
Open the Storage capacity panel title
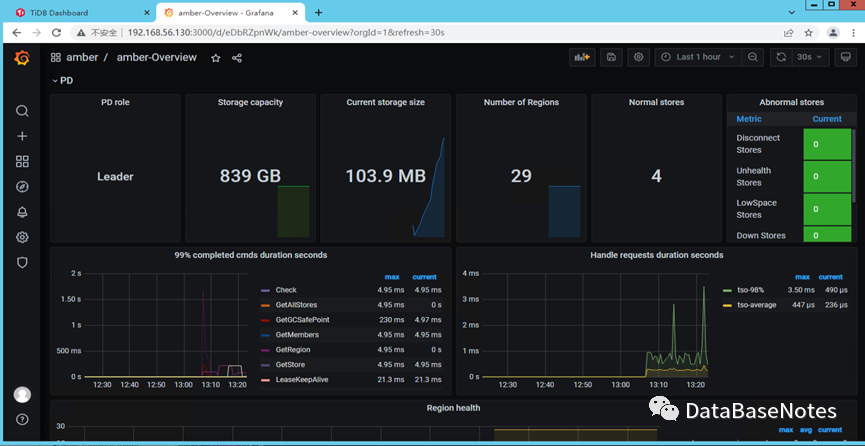250,102
